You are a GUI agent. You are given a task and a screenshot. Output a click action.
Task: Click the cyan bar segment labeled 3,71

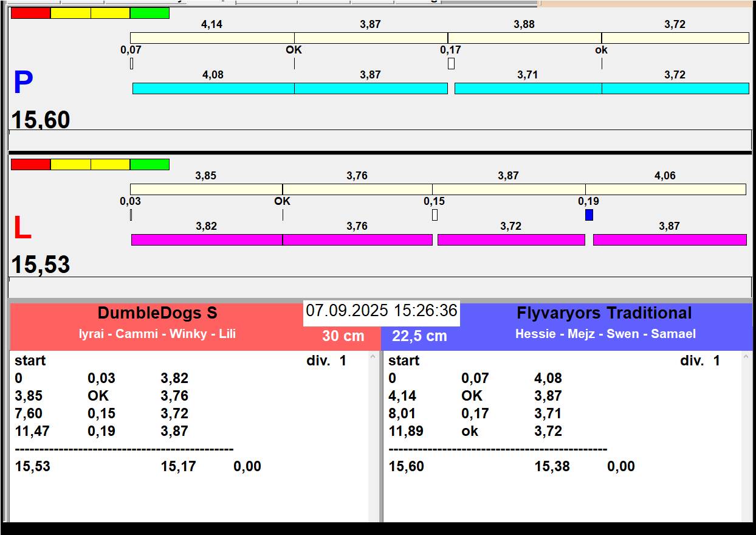pos(528,88)
